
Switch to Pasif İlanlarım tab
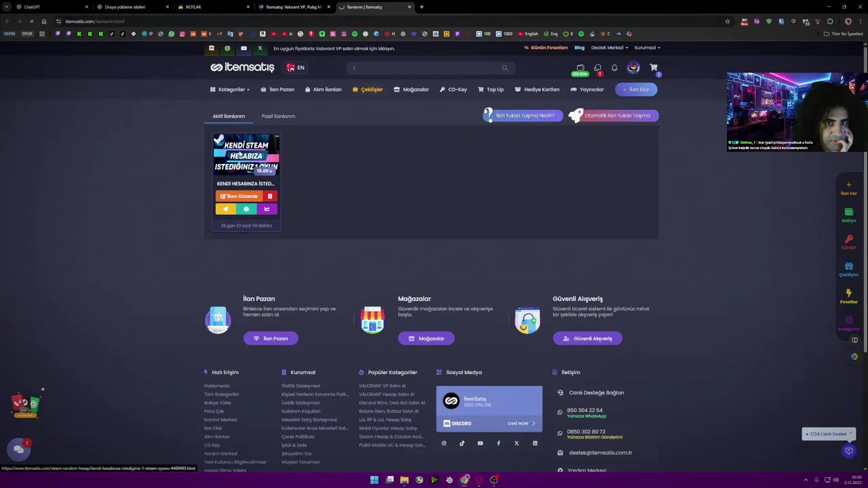tap(278, 117)
